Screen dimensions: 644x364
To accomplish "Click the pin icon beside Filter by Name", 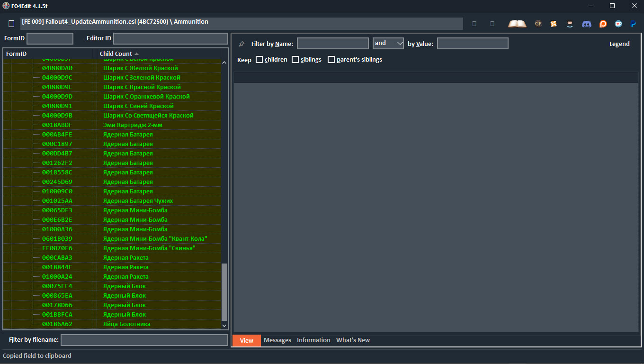I will click(241, 44).
